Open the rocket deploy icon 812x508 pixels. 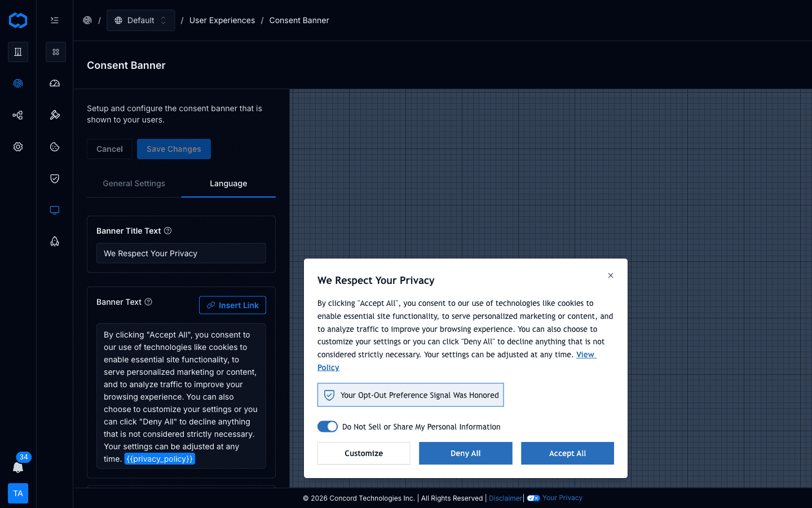point(55,242)
